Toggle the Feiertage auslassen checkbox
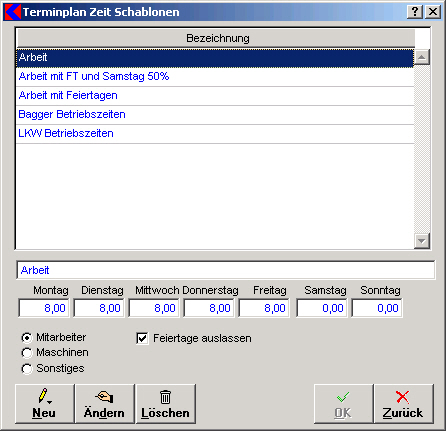Screen dimensions: 446x431 point(142,338)
